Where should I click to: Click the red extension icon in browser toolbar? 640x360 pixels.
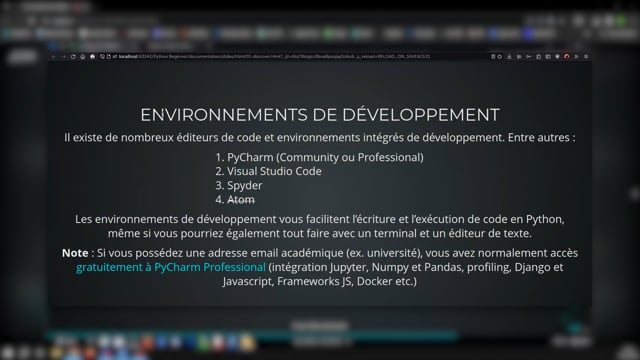click(567, 57)
